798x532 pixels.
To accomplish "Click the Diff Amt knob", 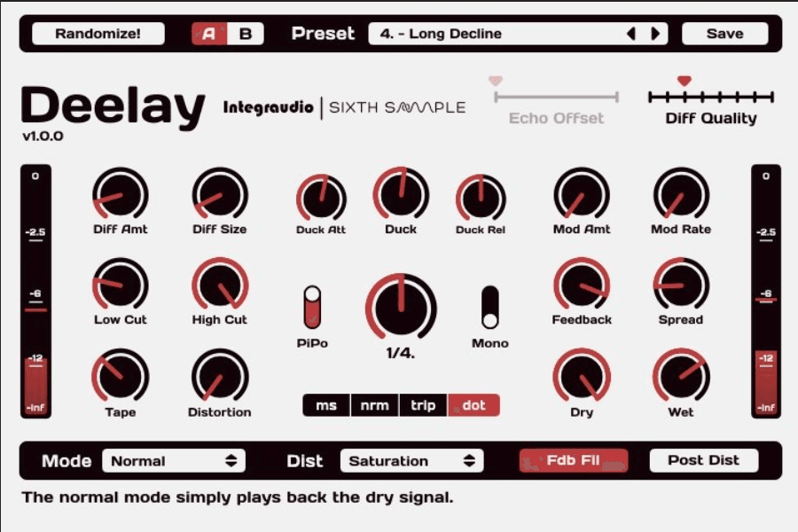I will click(120, 195).
